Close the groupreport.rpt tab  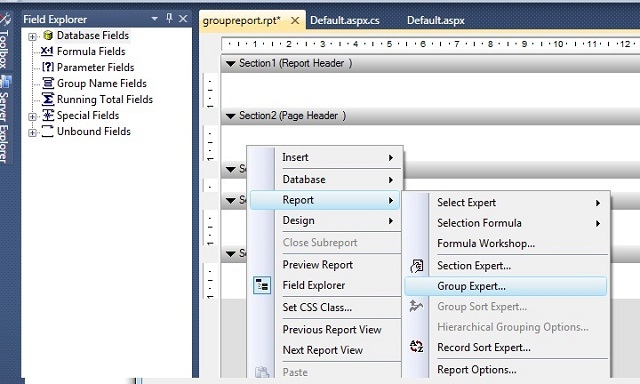295,20
